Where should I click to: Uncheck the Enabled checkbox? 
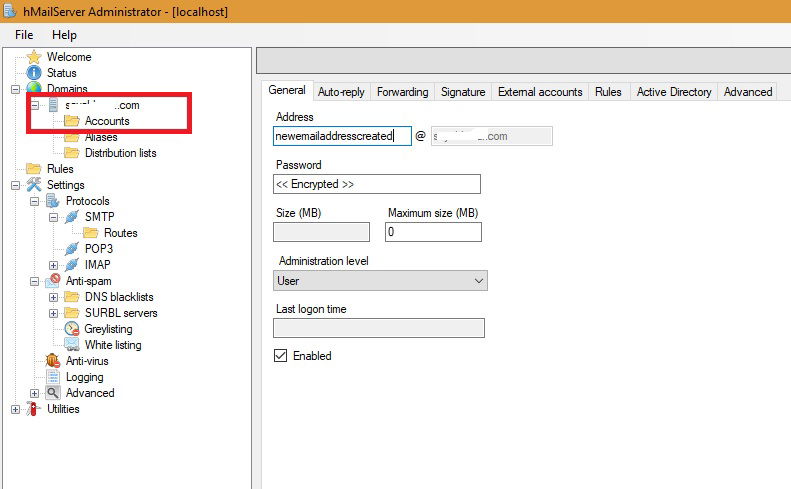click(x=280, y=355)
